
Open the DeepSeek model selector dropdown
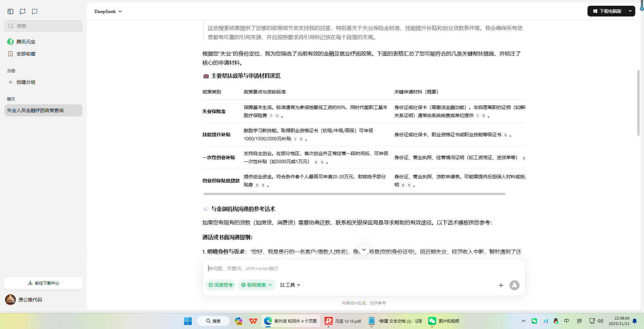tap(108, 11)
